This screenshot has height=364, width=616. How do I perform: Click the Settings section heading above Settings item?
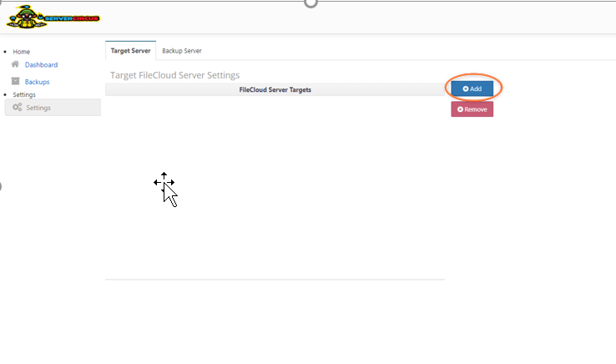(x=24, y=94)
